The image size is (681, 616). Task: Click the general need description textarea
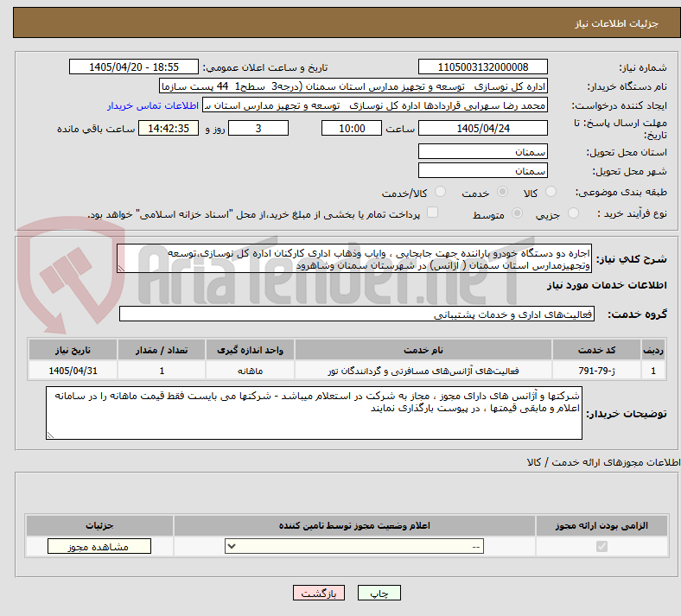tap(354, 258)
